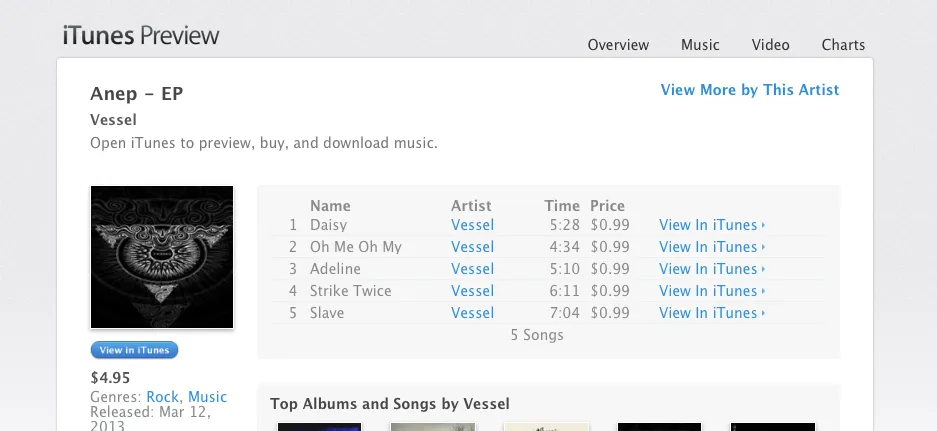View Daisy in iTunes
This screenshot has height=431, width=937.
712,225
